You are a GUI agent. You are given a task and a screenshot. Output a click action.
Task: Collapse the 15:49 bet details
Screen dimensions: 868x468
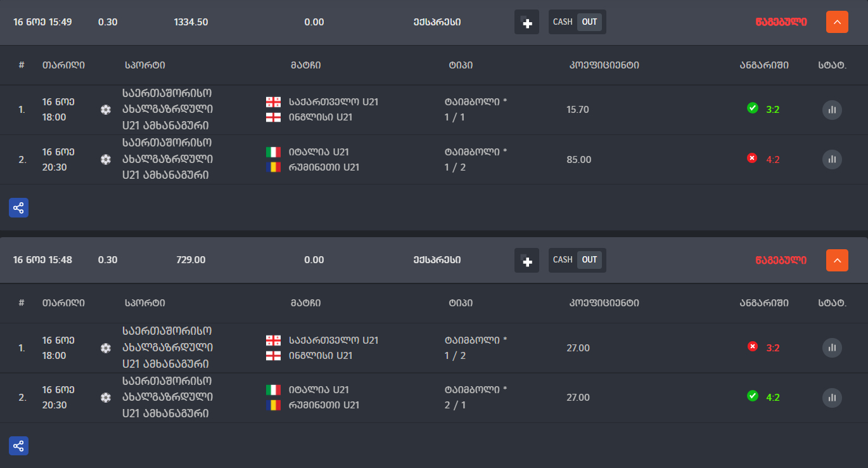tap(836, 22)
